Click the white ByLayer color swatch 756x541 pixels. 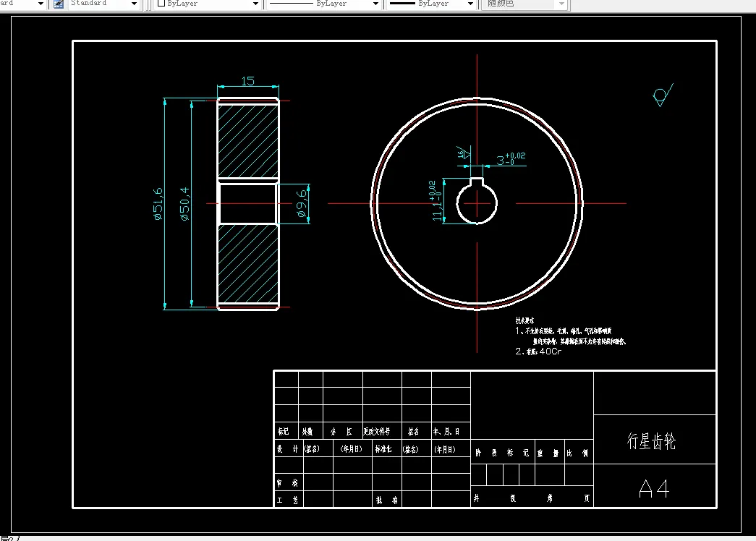point(161,4)
